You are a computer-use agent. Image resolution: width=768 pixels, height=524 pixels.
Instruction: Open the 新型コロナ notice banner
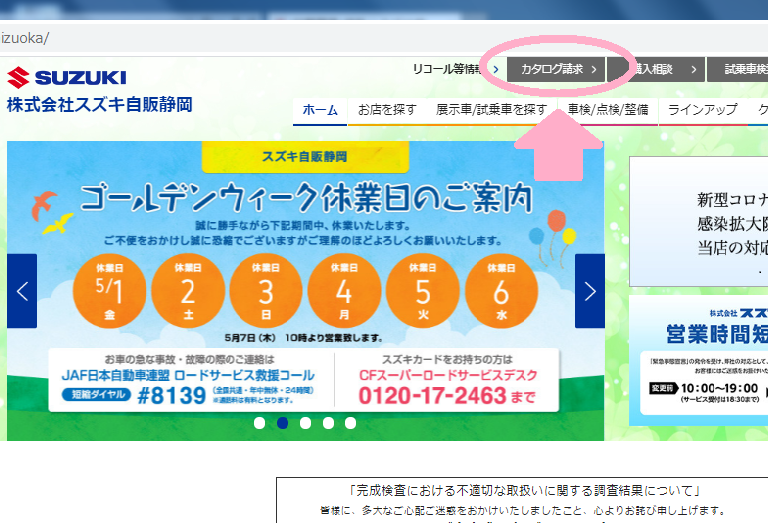pos(698,221)
